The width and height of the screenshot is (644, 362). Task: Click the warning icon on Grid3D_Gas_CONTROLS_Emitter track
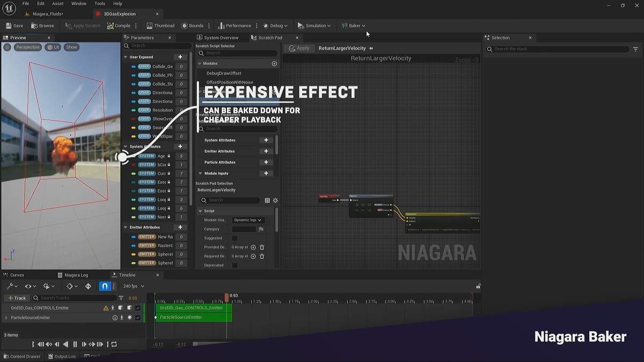[x=106, y=308]
